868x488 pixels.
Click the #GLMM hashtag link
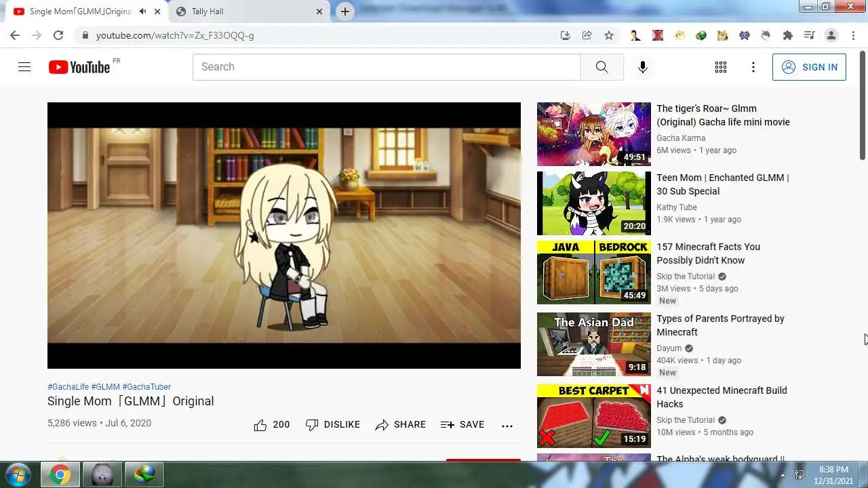[106, 387]
